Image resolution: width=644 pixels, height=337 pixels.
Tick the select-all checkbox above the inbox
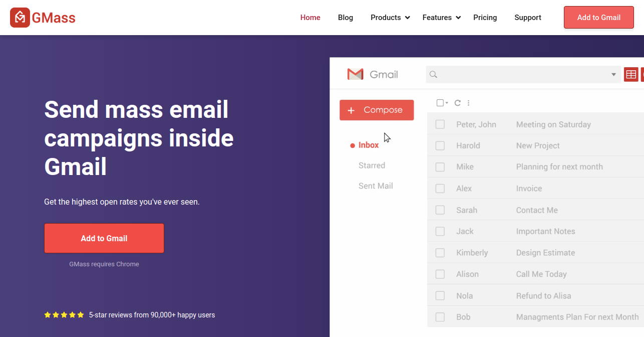(440, 103)
